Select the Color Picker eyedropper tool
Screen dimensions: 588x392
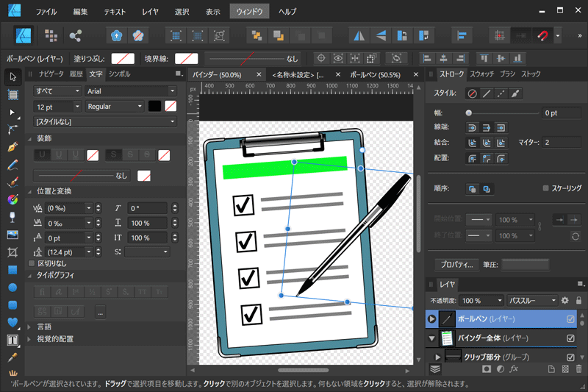pyautogui.click(x=12, y=357)
